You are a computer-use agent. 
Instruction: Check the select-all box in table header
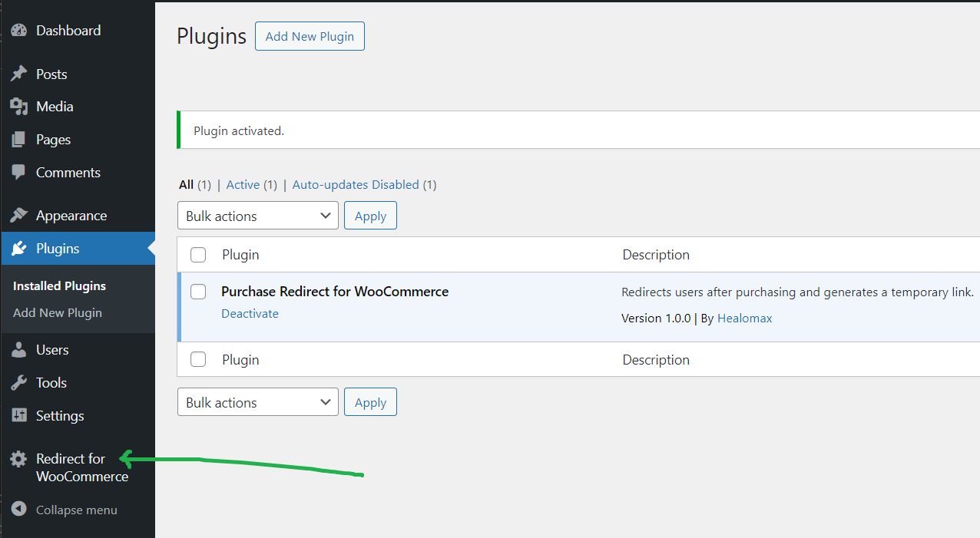click(x=198, y=255)
